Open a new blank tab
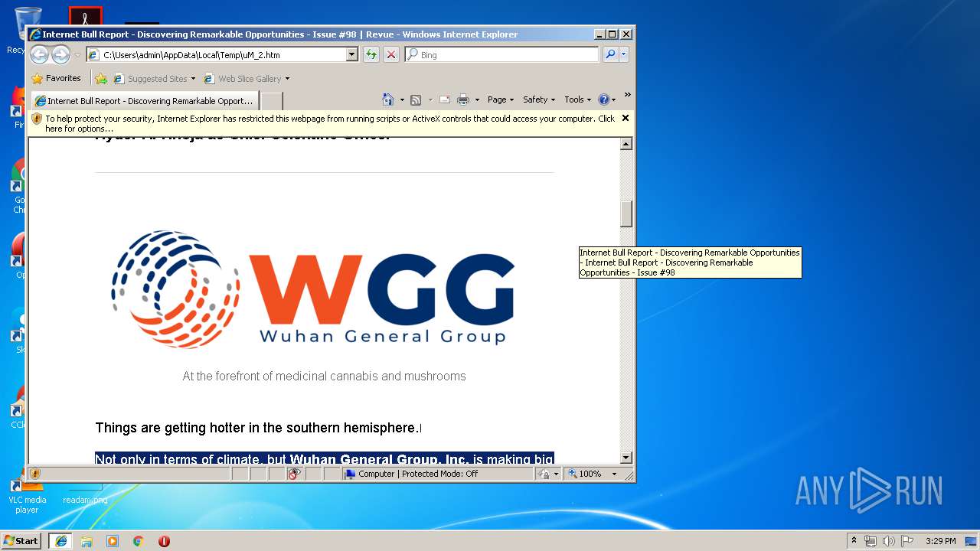This screenshot has width=980, height=551. (272, 101)
